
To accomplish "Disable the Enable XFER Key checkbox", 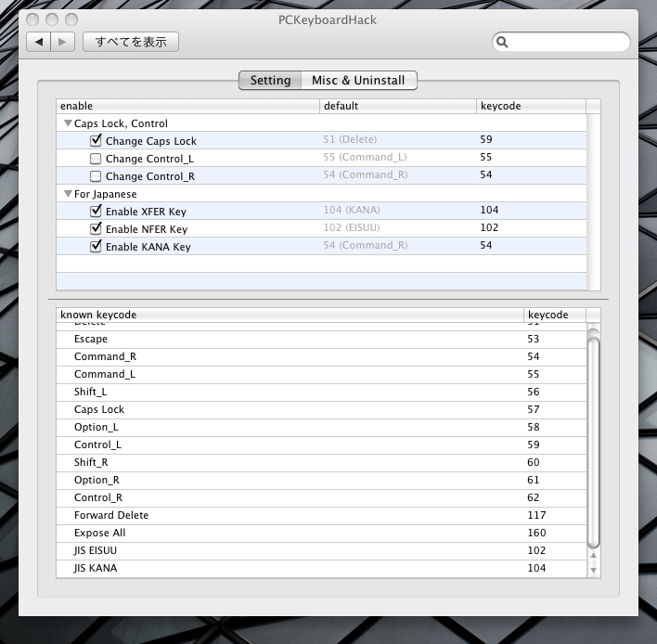I will click(x=96, y=212).
